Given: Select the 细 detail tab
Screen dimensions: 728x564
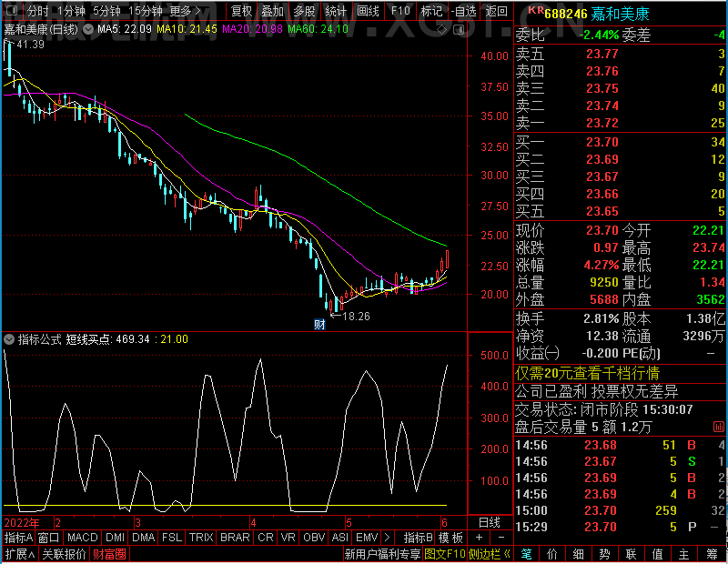Looking at the screenshot, I should [578, 554].
